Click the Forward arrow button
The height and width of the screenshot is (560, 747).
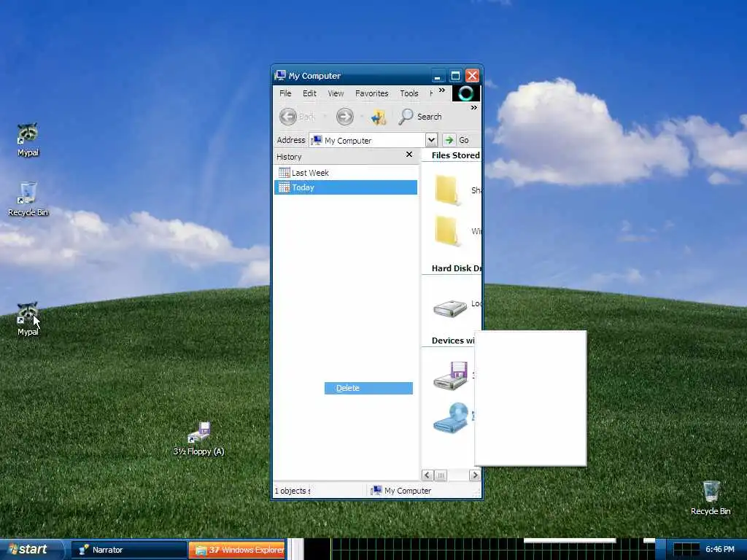[x=345, y=117]
